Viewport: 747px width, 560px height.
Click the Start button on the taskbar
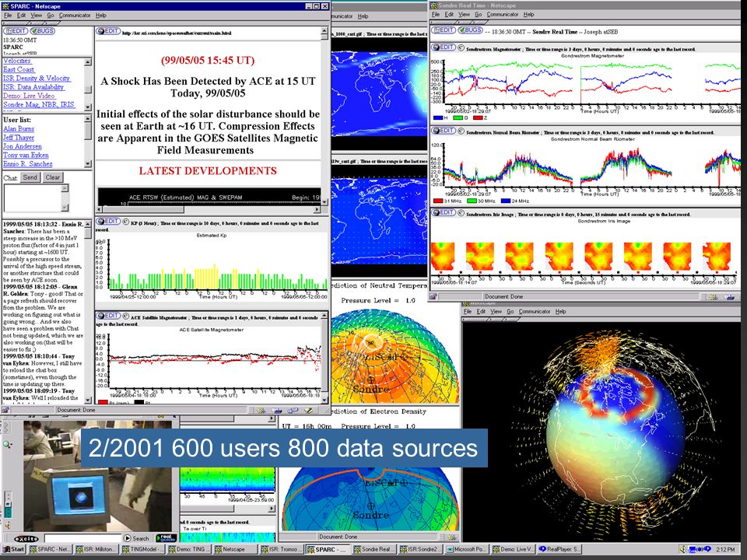coord(13,549)
